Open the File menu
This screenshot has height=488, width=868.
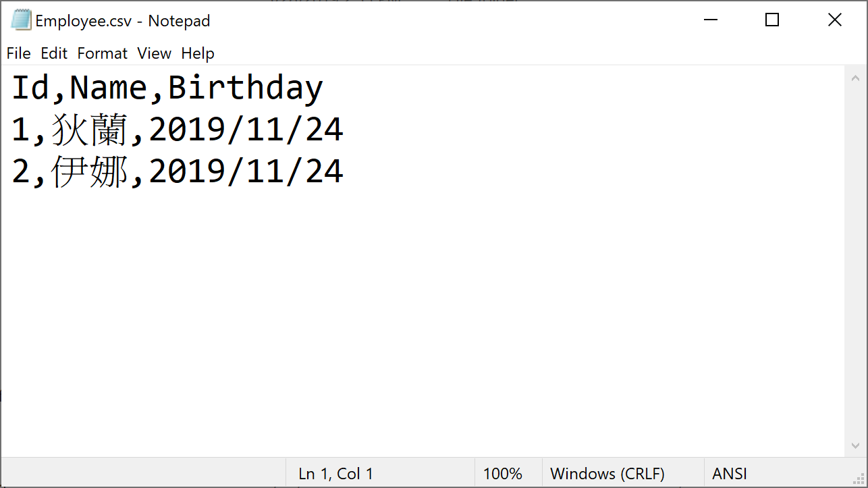pyautogui.click(x=18, y=53)
